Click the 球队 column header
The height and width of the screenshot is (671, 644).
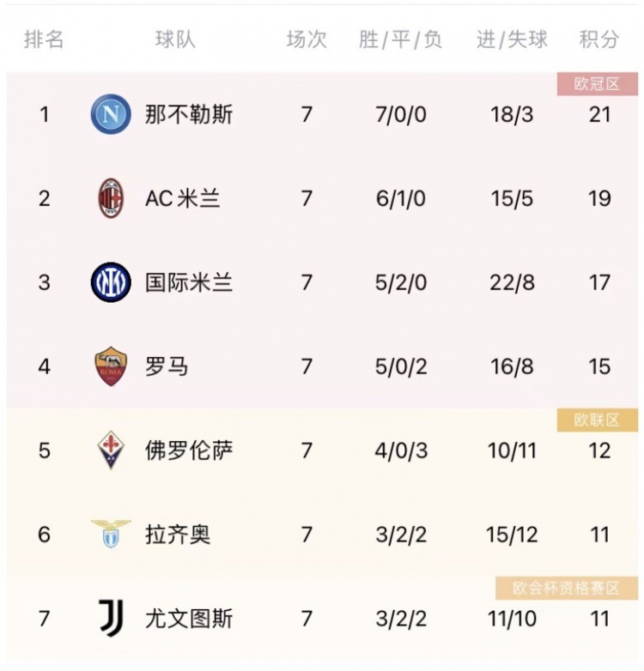coord(175,39)
